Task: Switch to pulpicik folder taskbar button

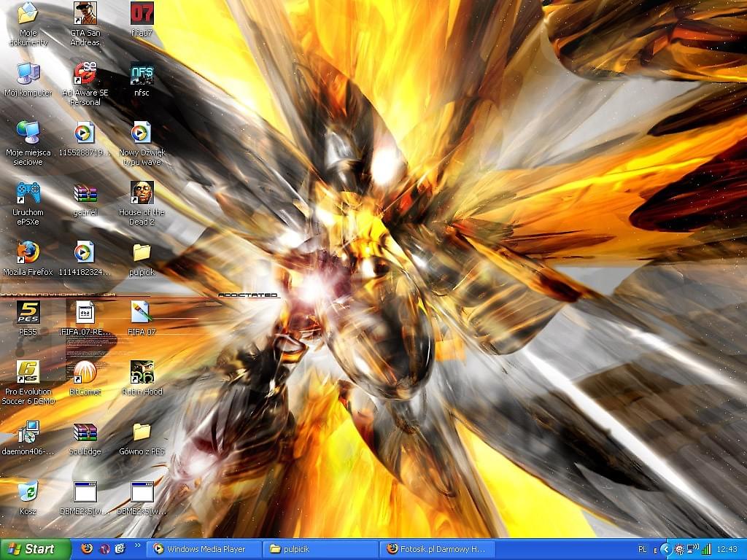Action: [x=321, y=549]
